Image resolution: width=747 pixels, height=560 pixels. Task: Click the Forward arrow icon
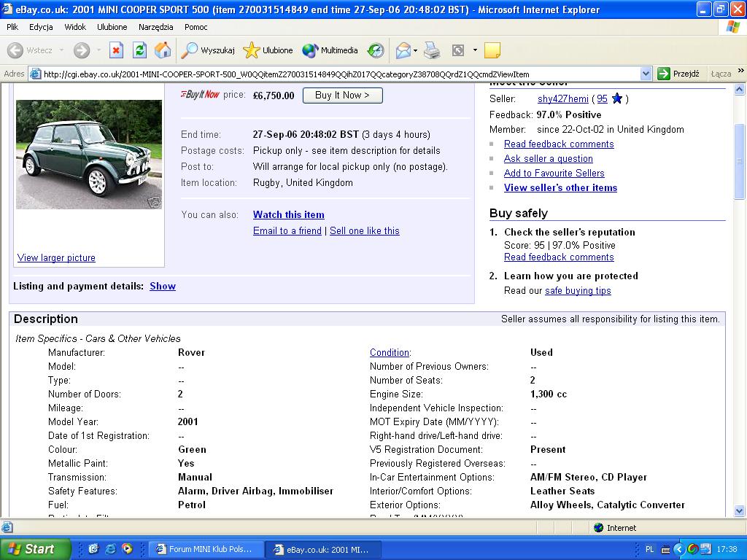click(82, 50)
